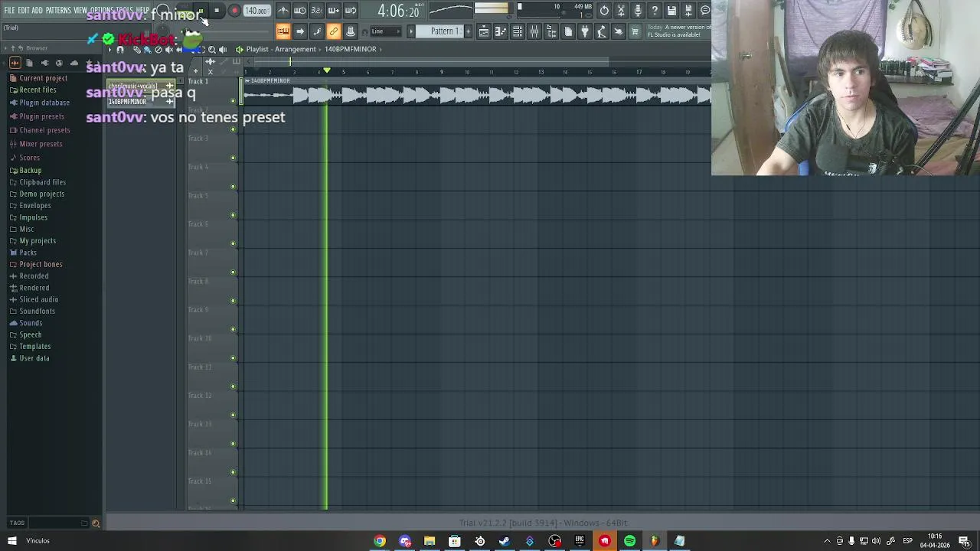Viewport: 980px width, 551px height.
Task: Toggle the 3-2-1 recording countdown icon
Action: [x=317, y=11]
